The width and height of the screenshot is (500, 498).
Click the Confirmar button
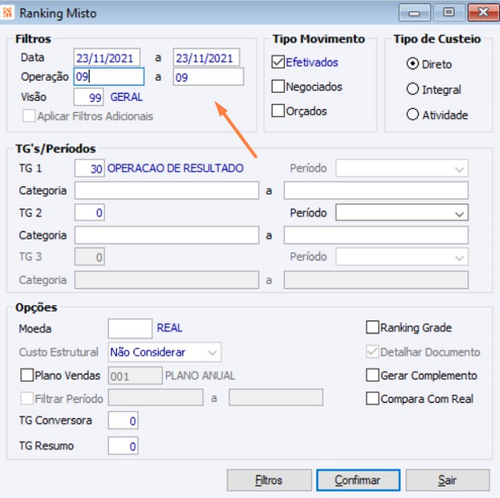pos(358,480)
